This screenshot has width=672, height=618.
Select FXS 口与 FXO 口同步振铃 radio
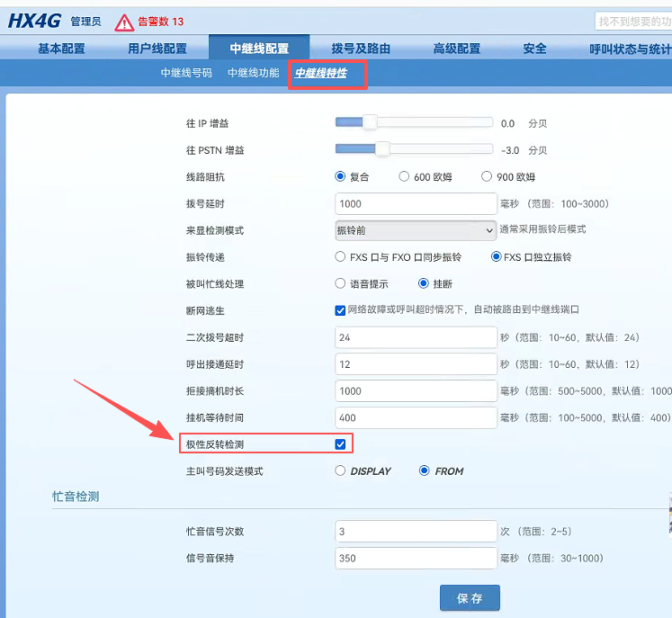point(340,256)
